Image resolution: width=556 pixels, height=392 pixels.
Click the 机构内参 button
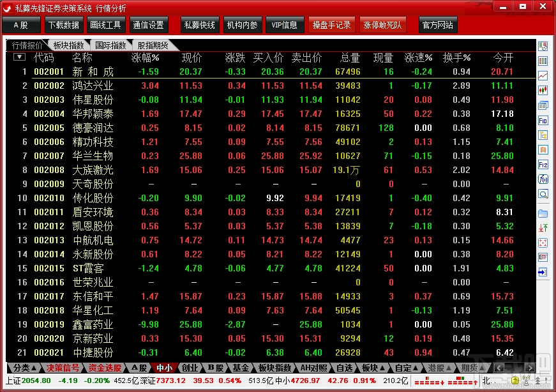242,25
